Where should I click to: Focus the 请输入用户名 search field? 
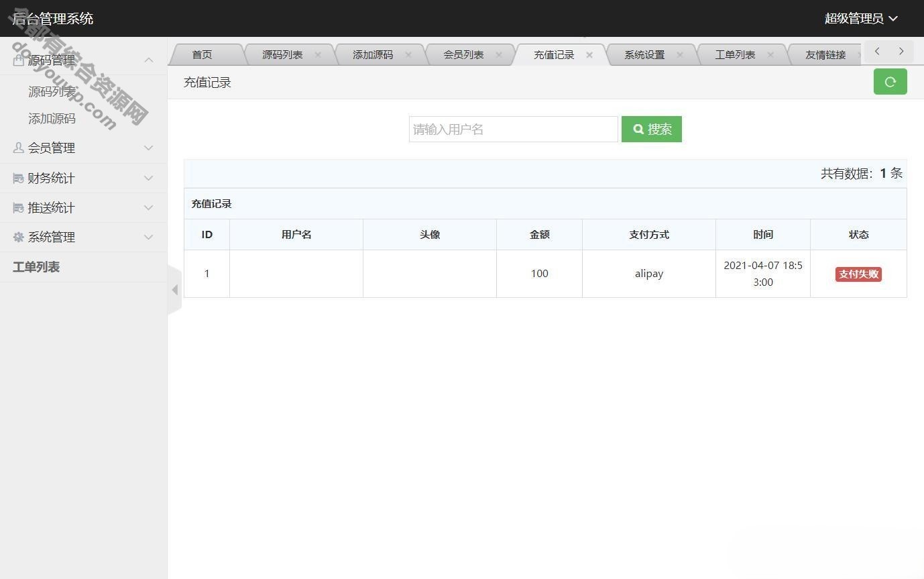coord(514,129)
